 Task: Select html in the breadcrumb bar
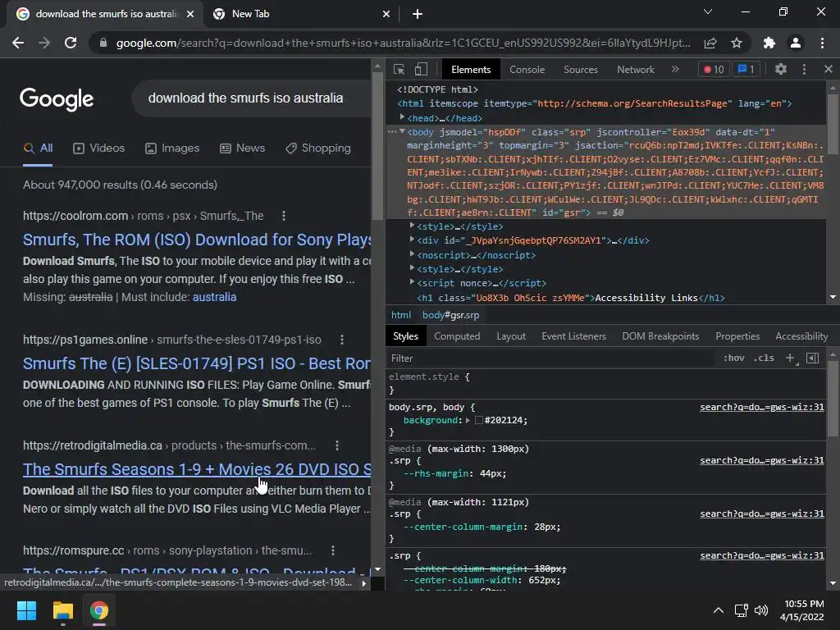(x=400, y=315)
